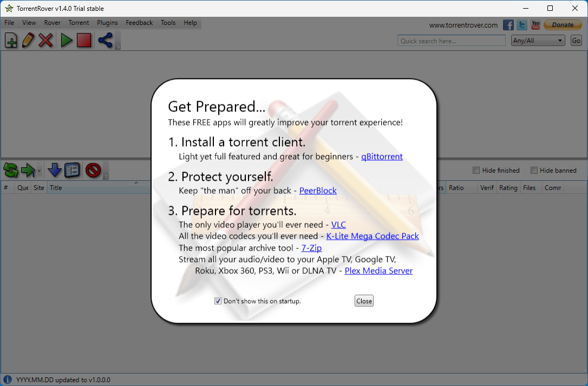This screenshot has height=386, width=588.
Task: Sort by the Title column header
Action: pyautogui.click(x=100, y=187)
